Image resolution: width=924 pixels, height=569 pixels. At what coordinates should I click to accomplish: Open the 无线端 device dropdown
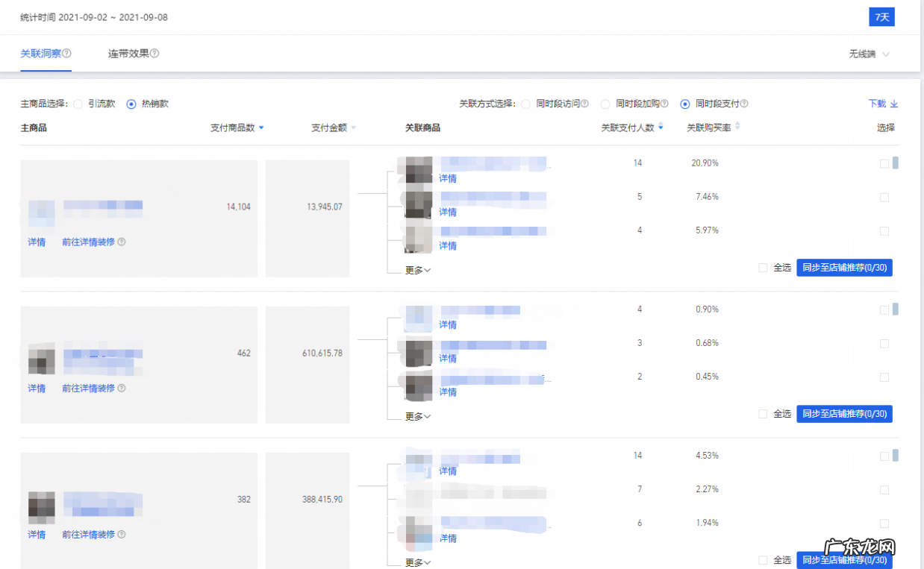pyautogui.click(x=869, y=54)
